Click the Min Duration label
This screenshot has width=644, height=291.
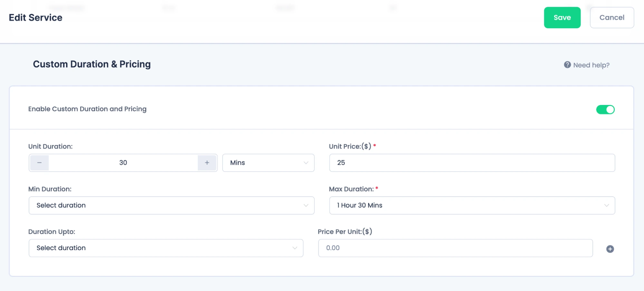[50, 189]
